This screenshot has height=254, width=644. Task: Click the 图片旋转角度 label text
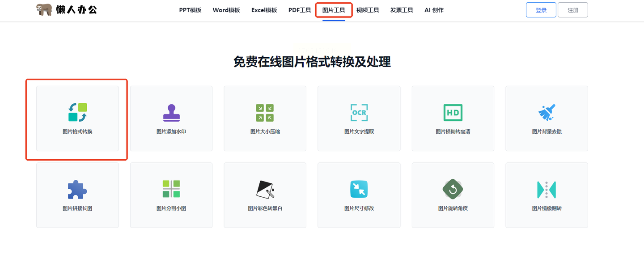click(453, 208)
